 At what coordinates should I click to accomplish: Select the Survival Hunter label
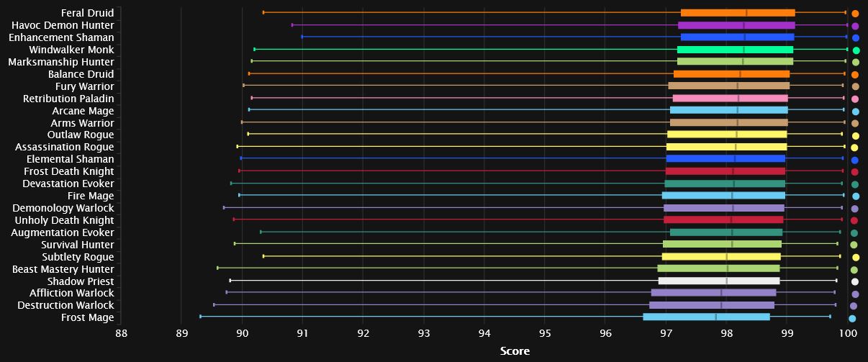pos(78,245)
